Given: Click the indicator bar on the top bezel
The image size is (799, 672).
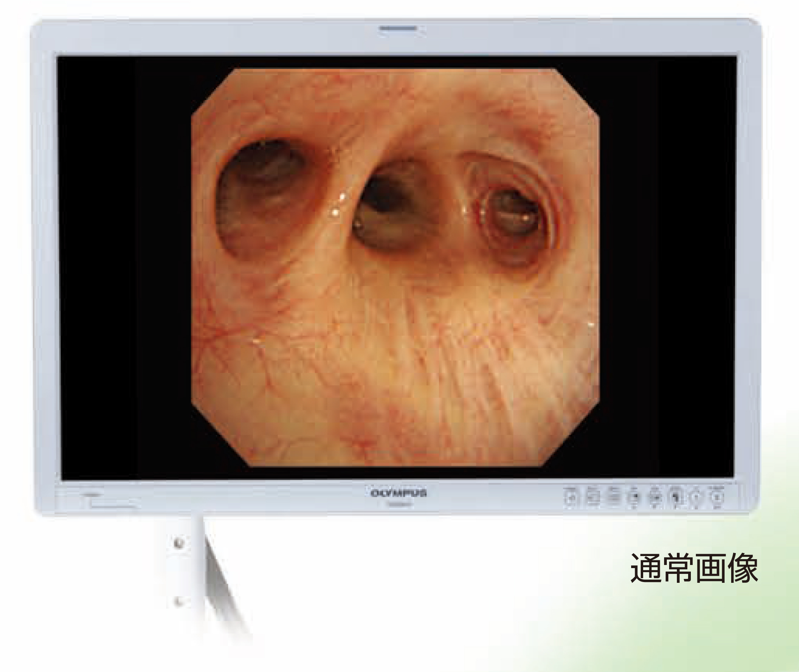Looking at the screenshot, I should pyautogui.click(x=398, y=28).
